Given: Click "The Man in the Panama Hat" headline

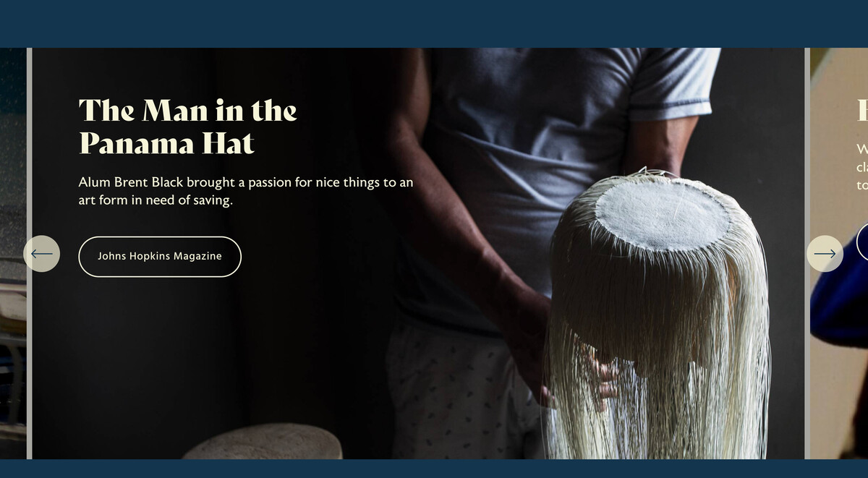Looking at the screenshot, I should tap(188, 127).
